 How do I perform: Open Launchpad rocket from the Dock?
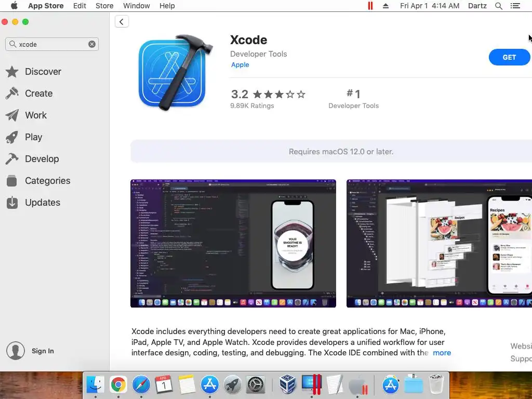232,385
